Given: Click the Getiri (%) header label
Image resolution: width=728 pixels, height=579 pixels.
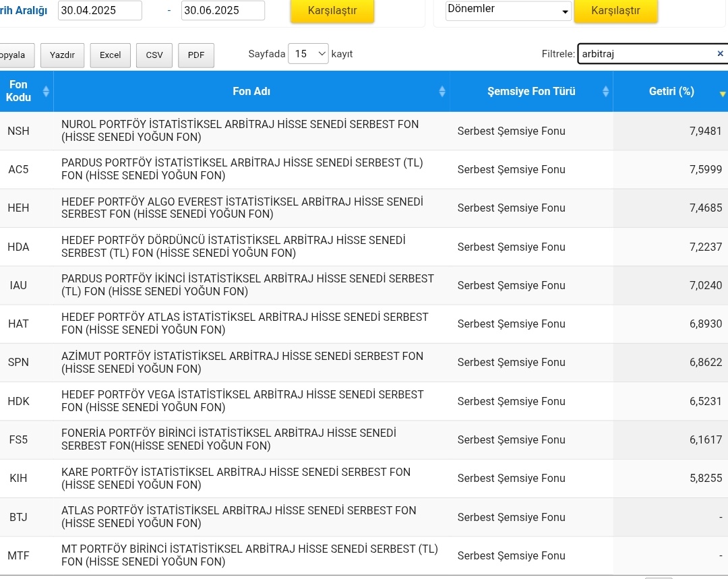Looking at the screenshot, I should click(671, 91).
